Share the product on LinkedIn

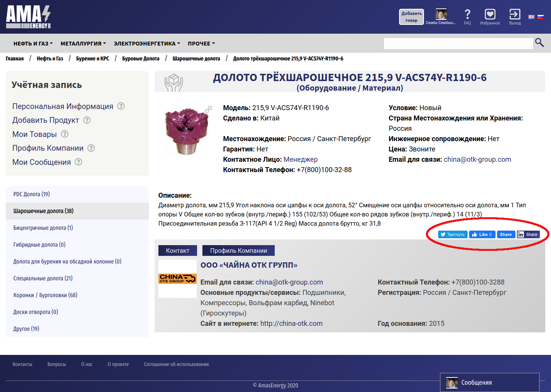tap(528, 234)
